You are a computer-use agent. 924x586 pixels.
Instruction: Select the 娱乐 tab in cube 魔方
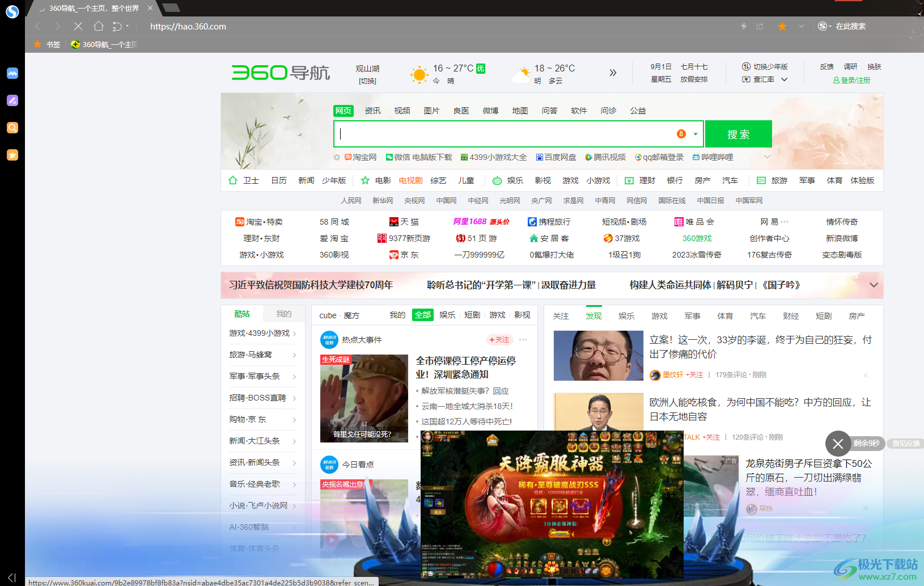click(x=447, y=315)
